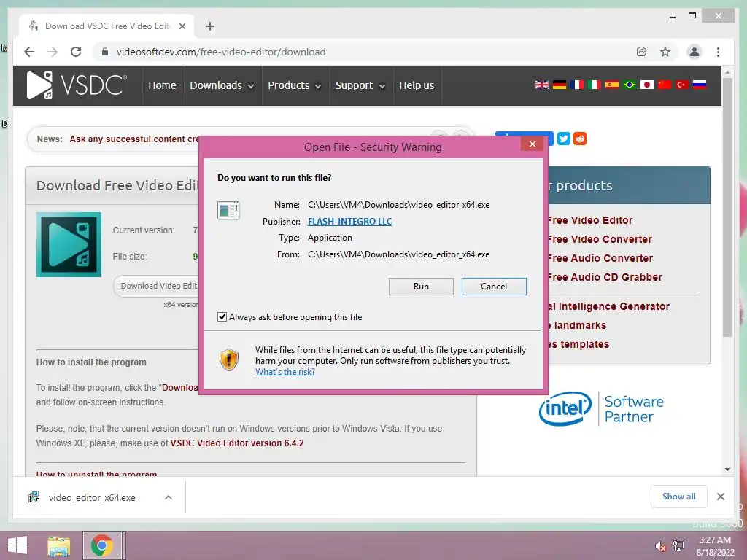This screenshot has height=560, width=747.
Task: Choose the Brazilian flag language
Action: (630, 85)
